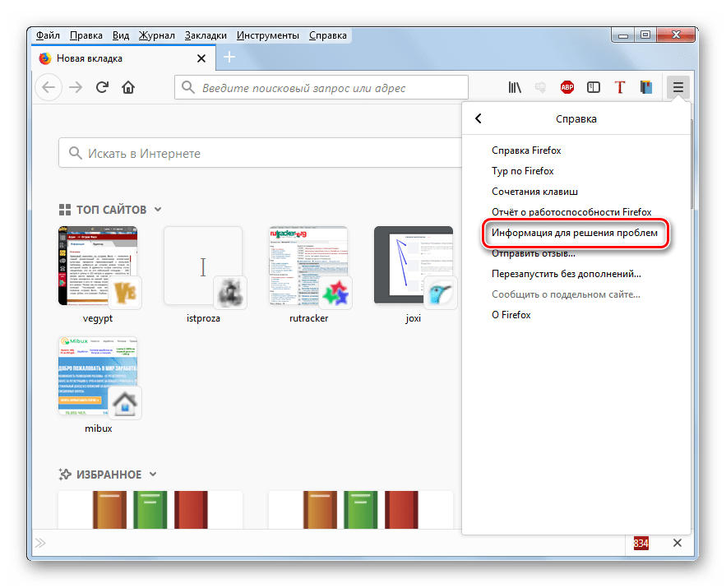The height and width of the screenshot is (588, 726).
Task: Open the Справка menu bar item
Action: click(328, 35)
